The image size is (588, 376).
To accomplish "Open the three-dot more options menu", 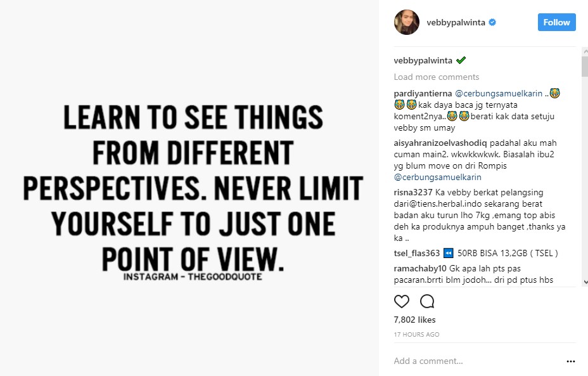I will [570, 361].
